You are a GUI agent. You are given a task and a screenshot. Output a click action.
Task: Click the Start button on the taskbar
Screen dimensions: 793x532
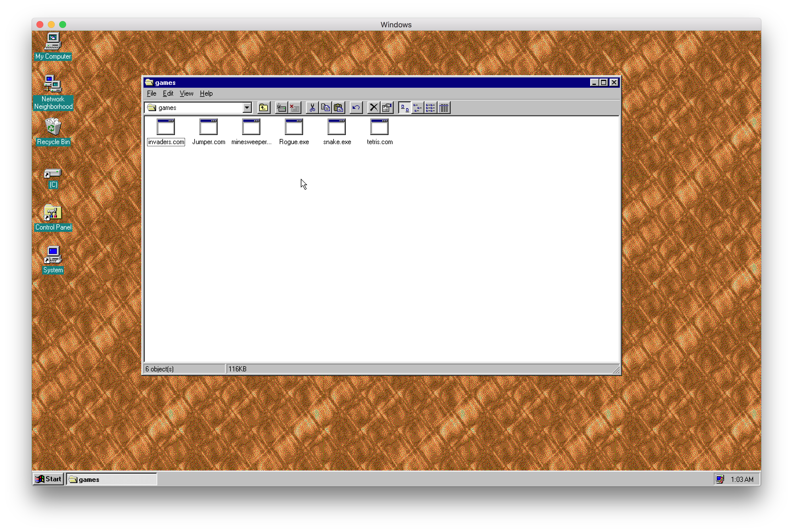coord(48,479)
